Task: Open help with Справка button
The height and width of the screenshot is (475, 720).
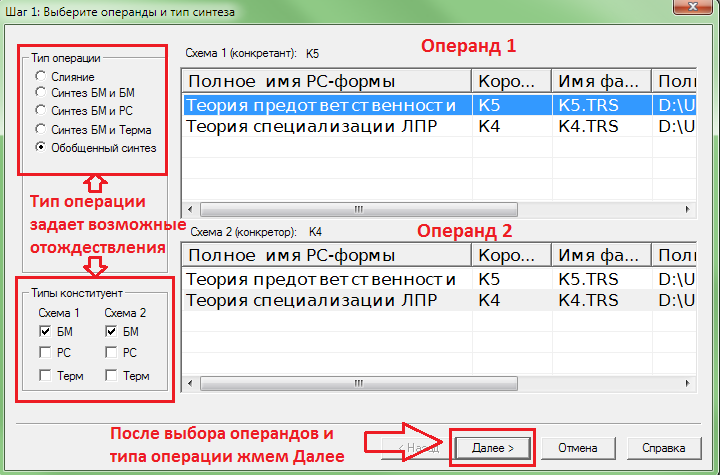Action: (664, 447)
